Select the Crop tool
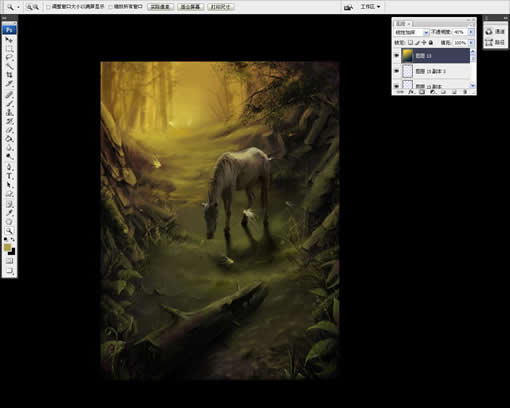The width and height of the screenshot is (510, 408). pyautogui.click(x=9, y=75)
